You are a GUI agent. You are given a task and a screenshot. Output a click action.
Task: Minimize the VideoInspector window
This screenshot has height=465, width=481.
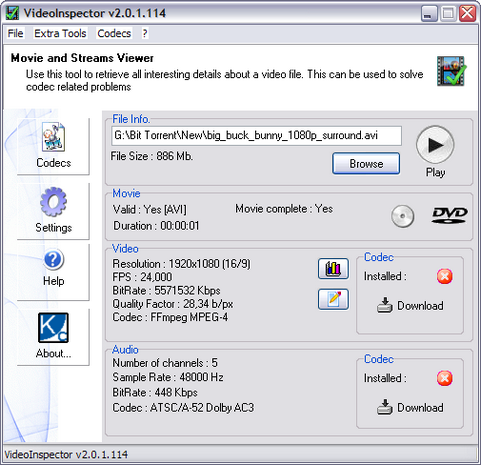point(429,14)
